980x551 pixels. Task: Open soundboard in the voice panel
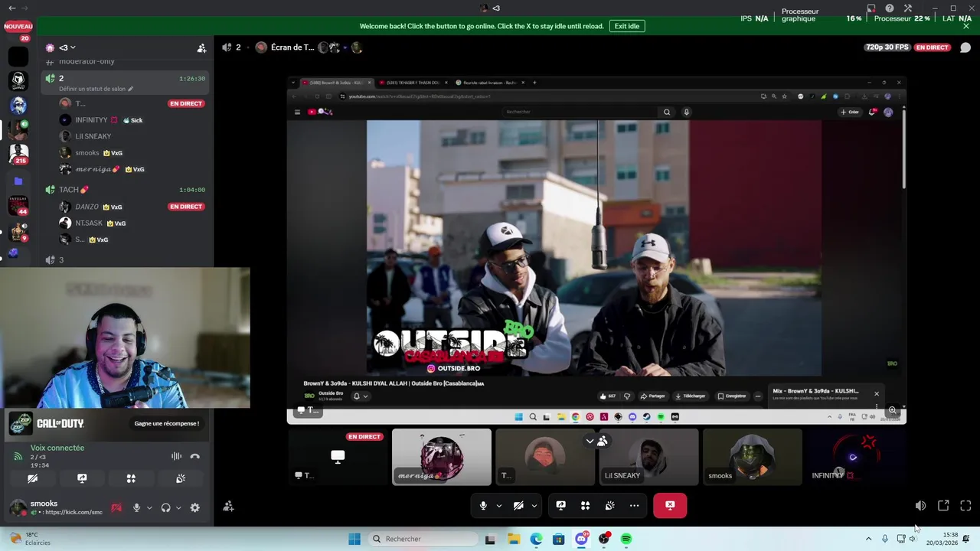(x=181, y=478)
